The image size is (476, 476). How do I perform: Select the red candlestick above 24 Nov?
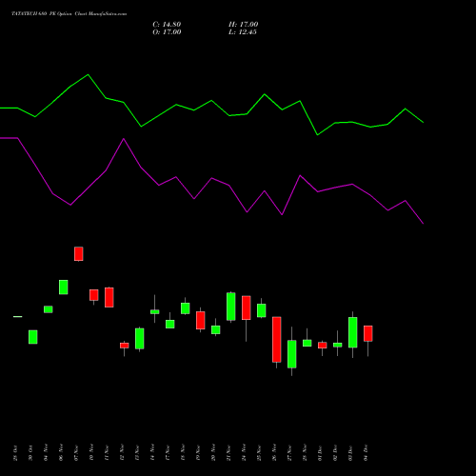click(x=247, y=307)
